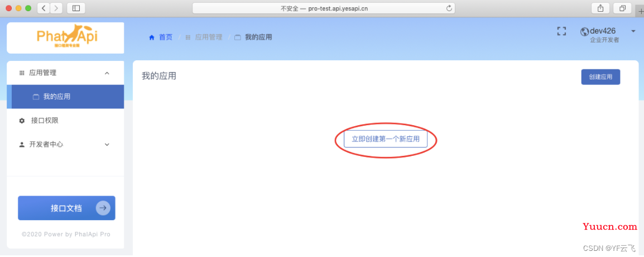644x257 pixels.
Task: Click the 应用管理 sidebar label
Action: tap(43, 73)
